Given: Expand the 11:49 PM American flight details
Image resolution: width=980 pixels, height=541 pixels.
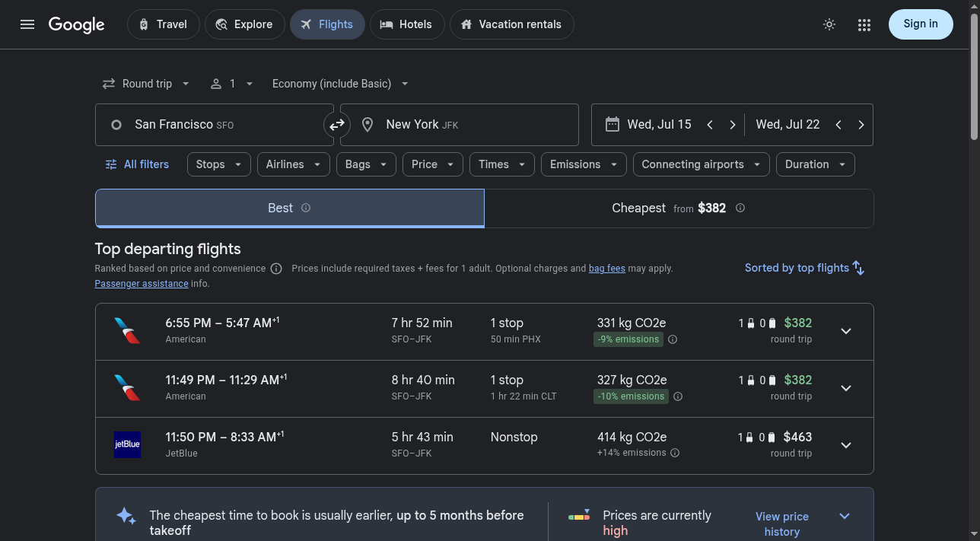Looking at the screenshot, I should click(846, 388).
